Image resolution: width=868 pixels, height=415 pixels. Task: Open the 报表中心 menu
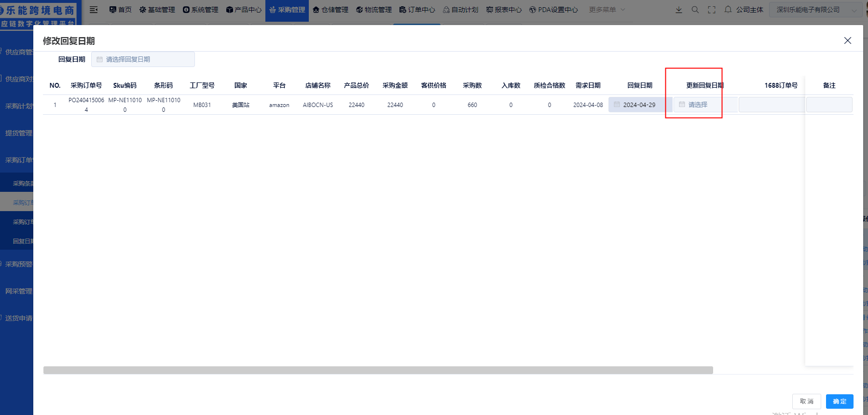pyautogui.click(x=504, y=10)
